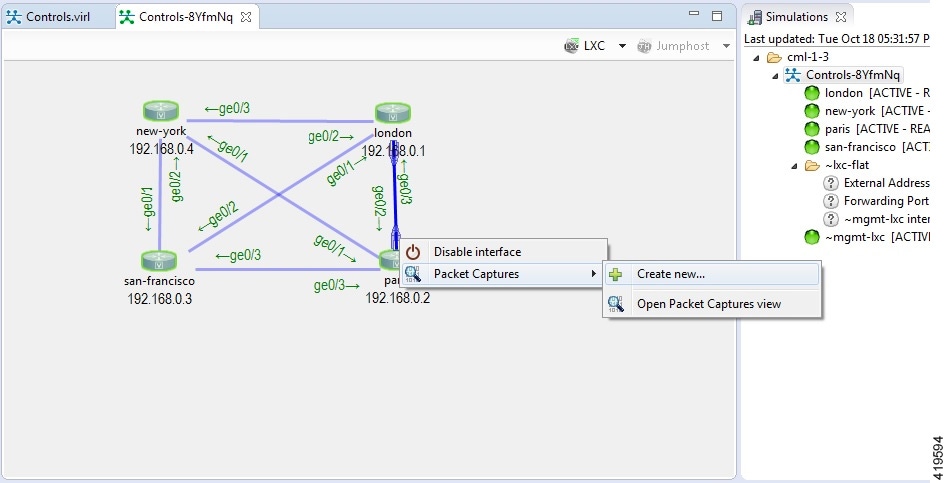
Task: Click the green status icon for ~mgmt-lxc
Action: [x=812, y=238]
